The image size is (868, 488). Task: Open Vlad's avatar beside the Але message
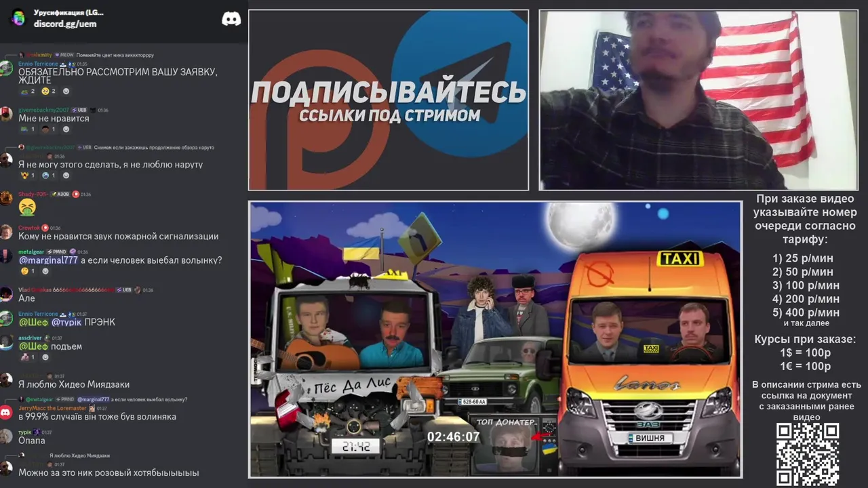pos(6,294)
